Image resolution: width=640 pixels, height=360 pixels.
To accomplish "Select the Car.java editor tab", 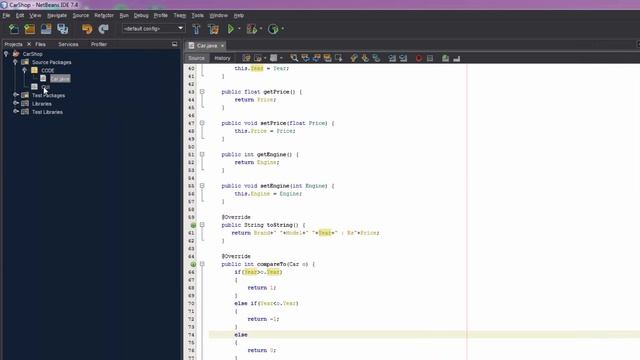I will pos(207,46).
